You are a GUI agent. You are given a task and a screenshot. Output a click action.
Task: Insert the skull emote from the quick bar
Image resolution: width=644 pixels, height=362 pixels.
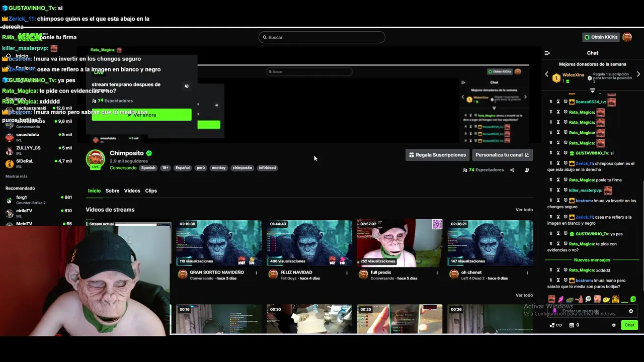[x=588, y=299]
